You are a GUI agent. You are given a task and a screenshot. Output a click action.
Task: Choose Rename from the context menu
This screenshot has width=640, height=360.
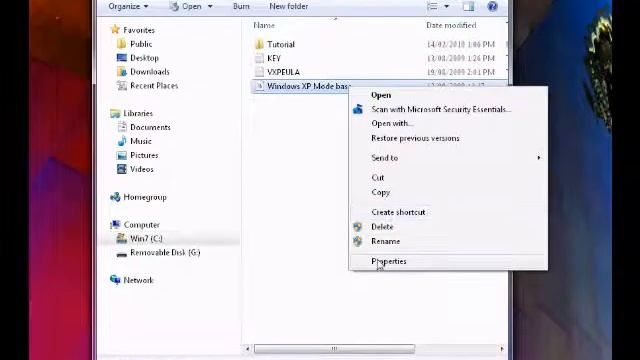[385, 242]
